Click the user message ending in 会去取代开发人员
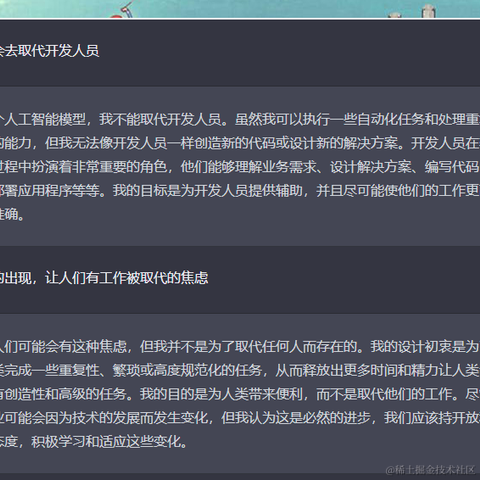The height and width of the screenshot is (480, 480). click(49, 51)
